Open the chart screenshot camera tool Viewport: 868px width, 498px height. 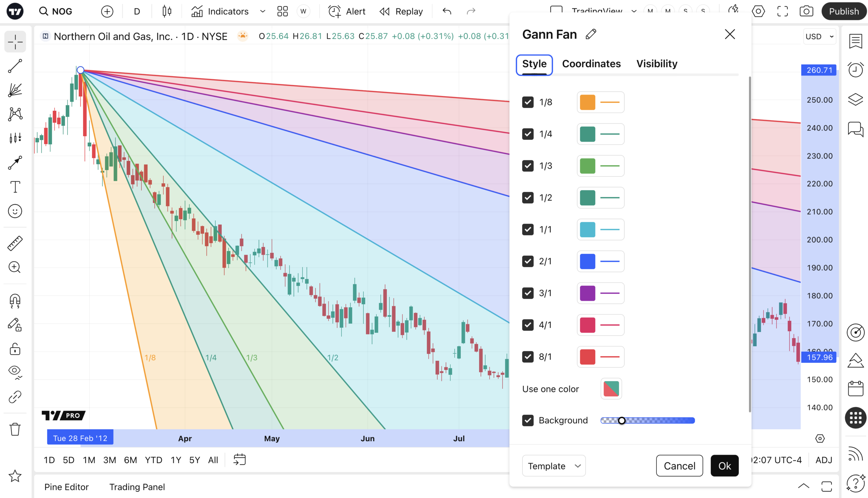[x=806, y=11]
